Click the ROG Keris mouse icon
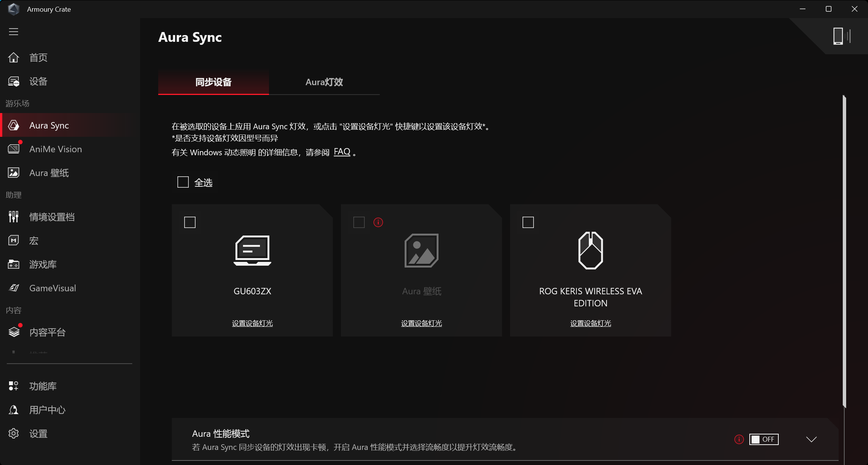The width and height of the screenshot is (868, 465). (x=591, y=251)
